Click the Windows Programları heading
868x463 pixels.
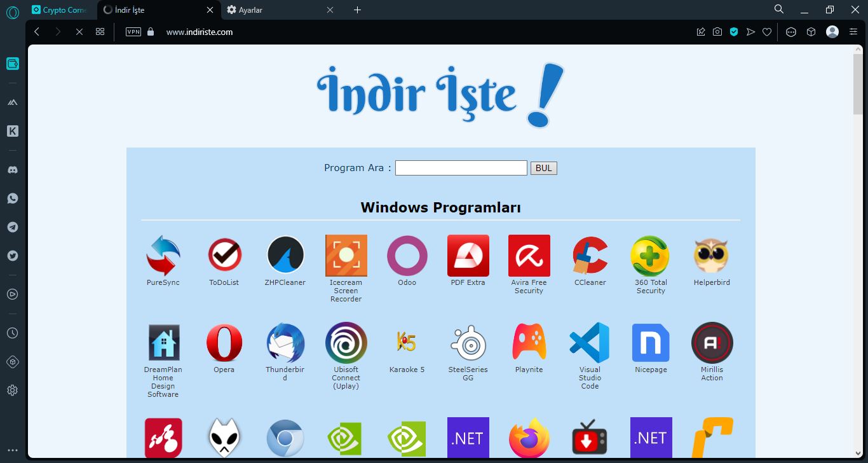(x=441, y=207)
